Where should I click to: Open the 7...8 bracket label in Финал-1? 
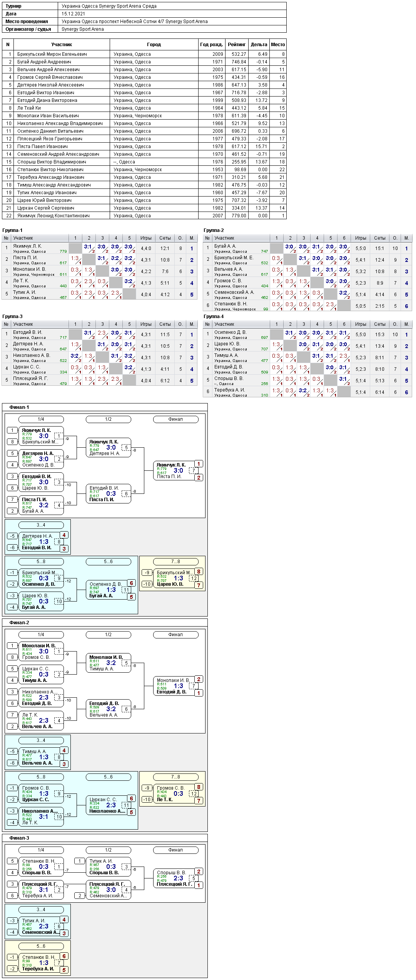point(175,562)
